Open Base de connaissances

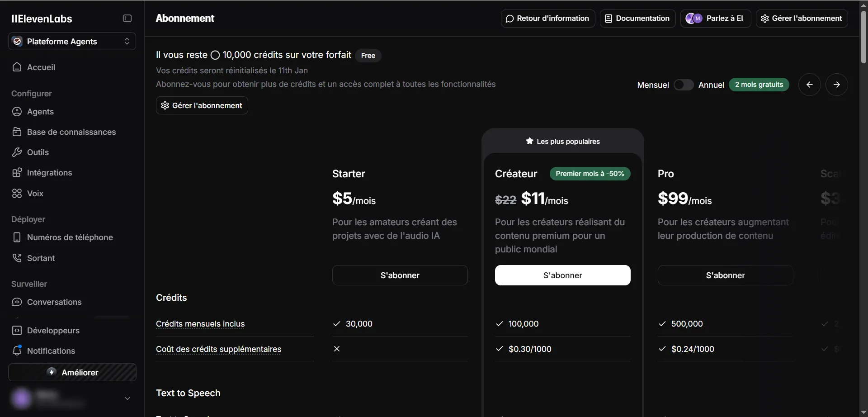71,132
